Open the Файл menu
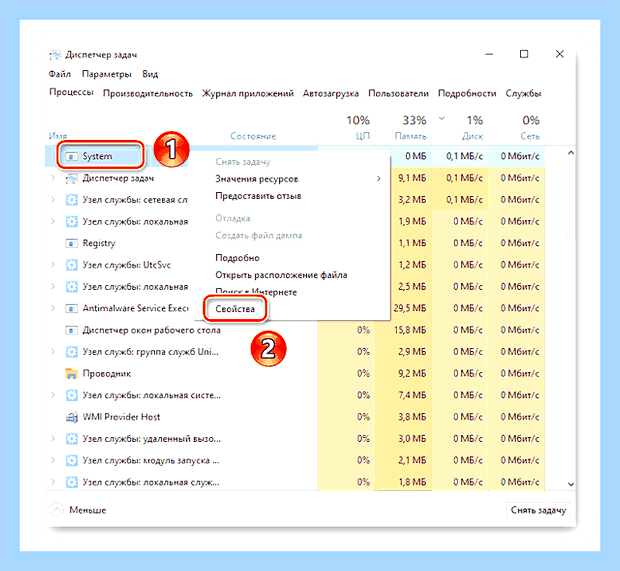The image size is (620, 571). click(x=60, y=74)
